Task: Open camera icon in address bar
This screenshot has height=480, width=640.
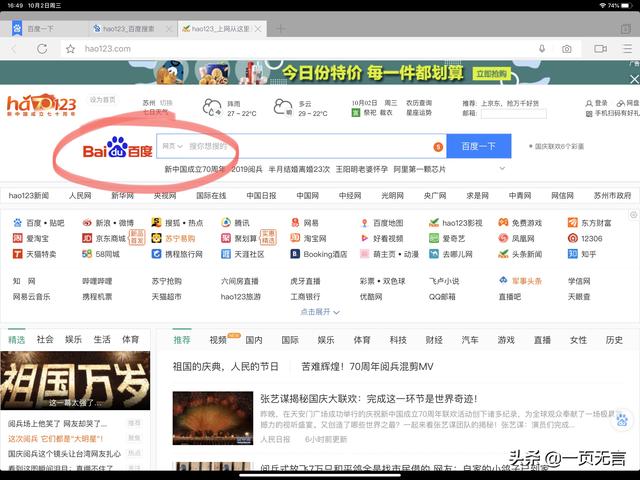Action: [567, 49]
